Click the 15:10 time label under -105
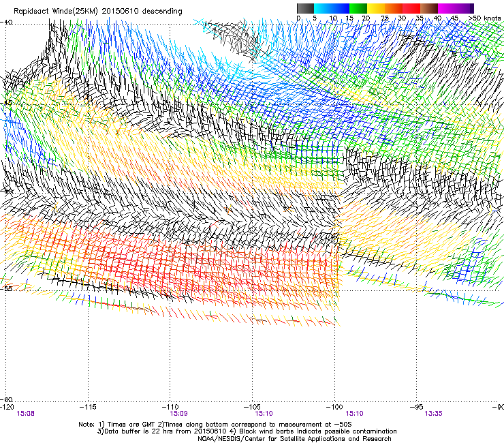This screenshot has height=443, width=504. tap(264, 414)
